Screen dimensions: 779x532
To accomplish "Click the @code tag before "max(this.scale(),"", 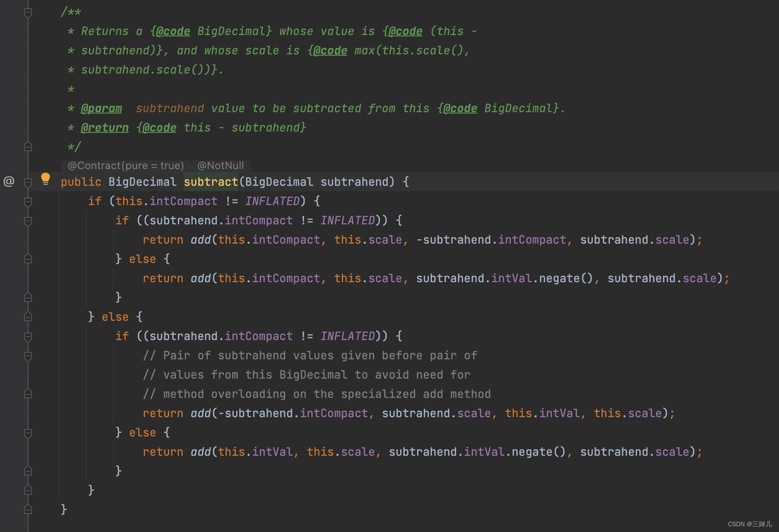I will click(330, 51).
